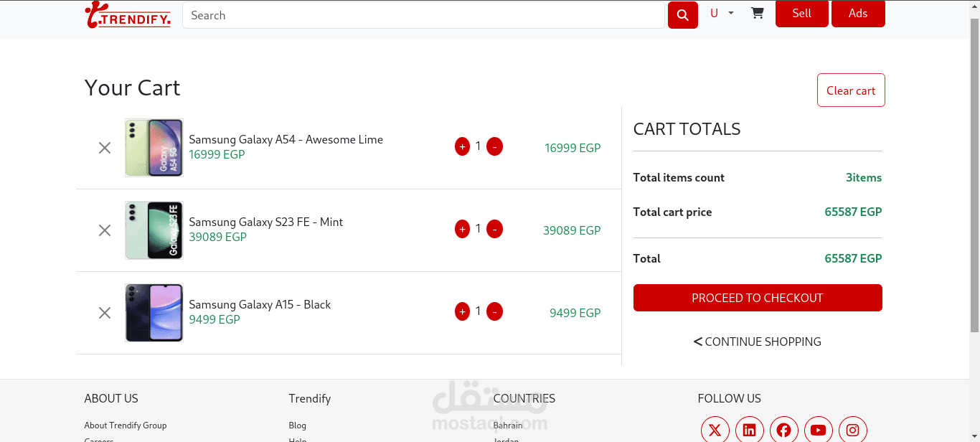Image resolution: width=980 pixels, height=442 pixels.
Task: Click the Ads button
Action: 858,14
